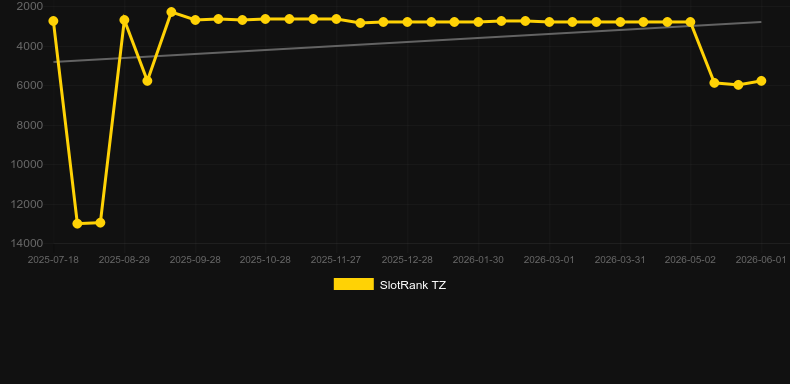Click the third data point, the second near 13000
The image size is (790, 384).
100,222
